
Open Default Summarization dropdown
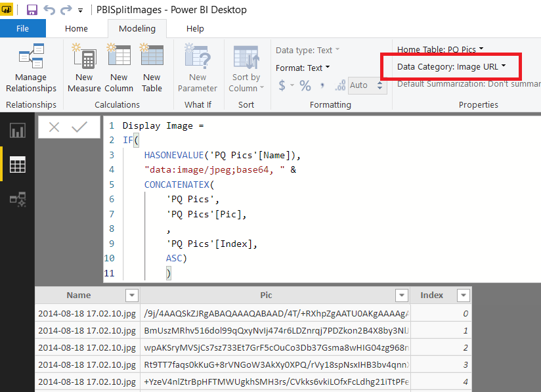pyautogui.click(x=469, y=84)
